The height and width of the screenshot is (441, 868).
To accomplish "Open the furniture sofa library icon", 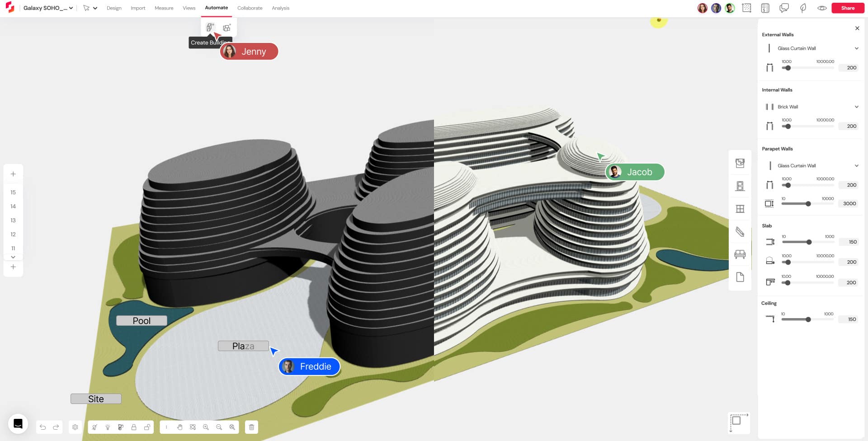I will point(740,254).
